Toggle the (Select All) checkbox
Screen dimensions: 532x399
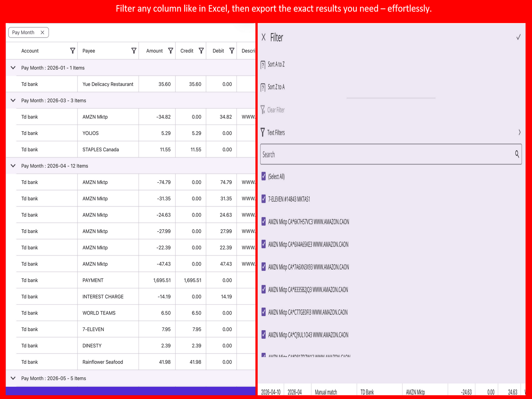coord(264,176)
